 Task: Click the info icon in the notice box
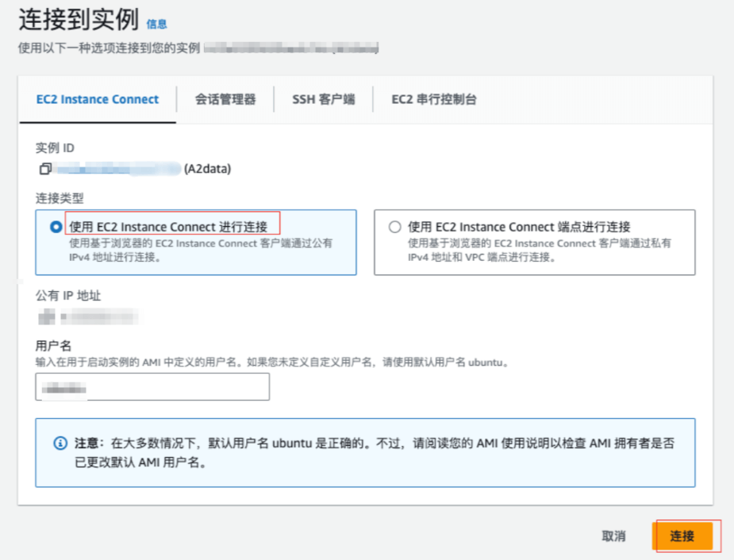coord(60,443)
